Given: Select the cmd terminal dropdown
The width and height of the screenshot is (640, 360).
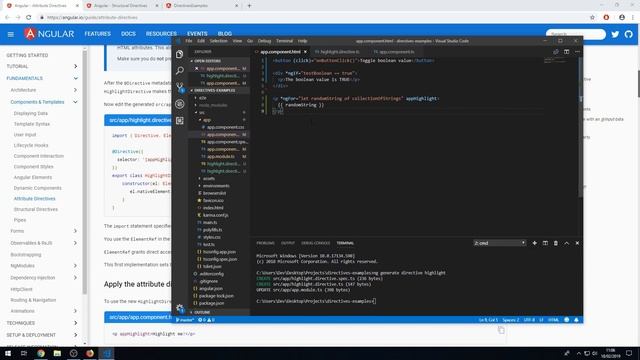Looking at the screenshot, I should coord(500,243).
